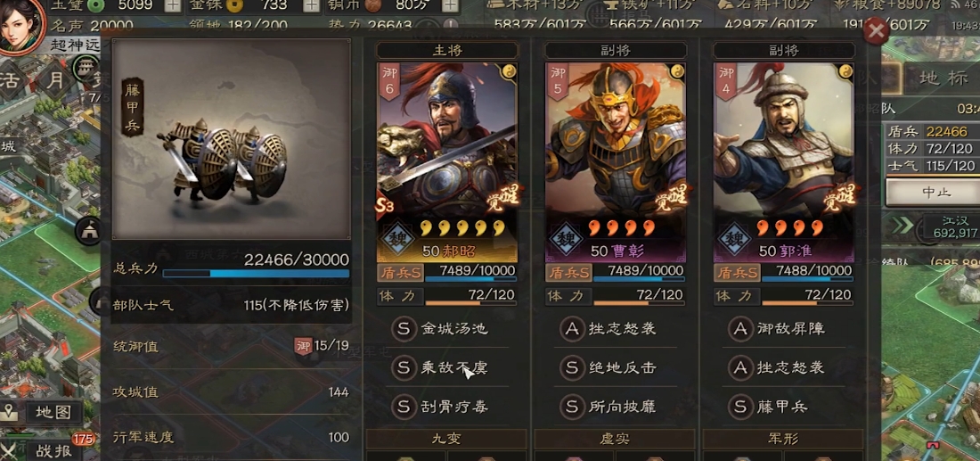Open the 军形 tactics tab
The image size is (980, 461).
pyautogui.click(x=782, y=439)
